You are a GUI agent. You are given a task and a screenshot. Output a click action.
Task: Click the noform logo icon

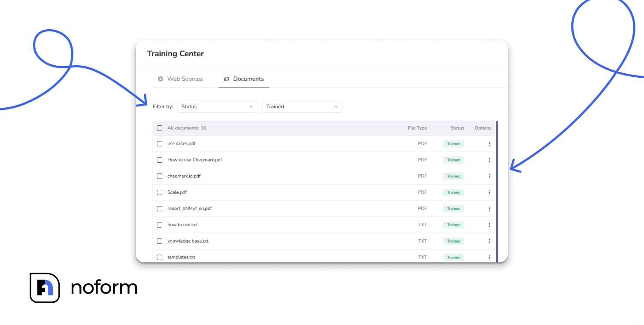tap(45, 288)
